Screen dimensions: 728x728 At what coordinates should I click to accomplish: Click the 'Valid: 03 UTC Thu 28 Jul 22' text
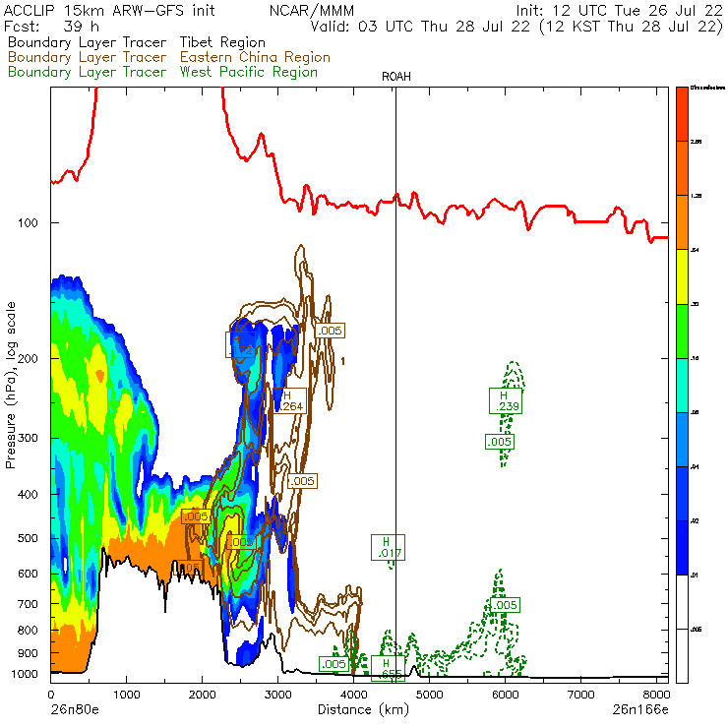coord(420,27)
